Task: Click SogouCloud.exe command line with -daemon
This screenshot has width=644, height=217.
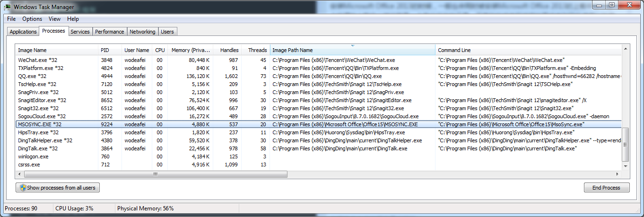Action: point(523,116)
